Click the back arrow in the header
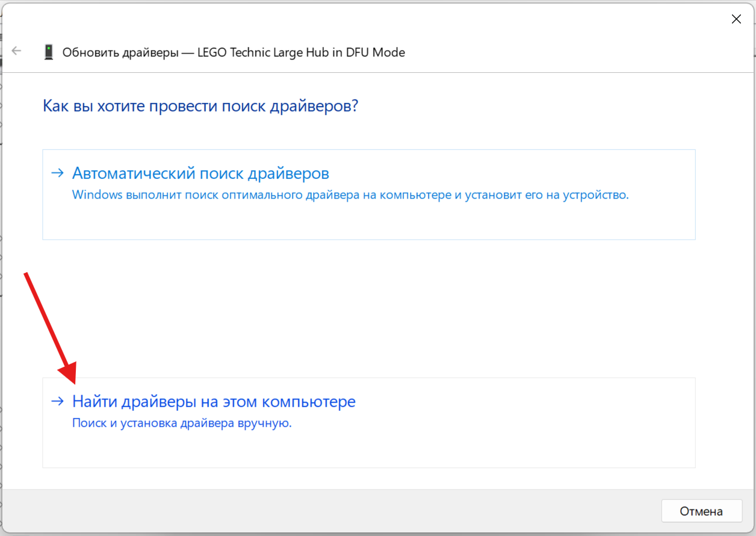 [x=16, y=51]
